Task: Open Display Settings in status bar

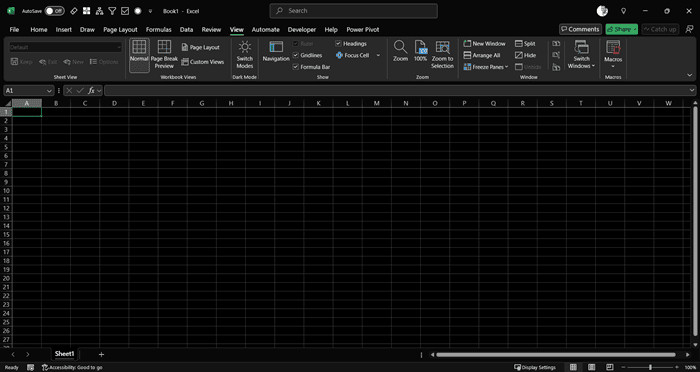Action: pyautogui.click(x=535, y=367)
